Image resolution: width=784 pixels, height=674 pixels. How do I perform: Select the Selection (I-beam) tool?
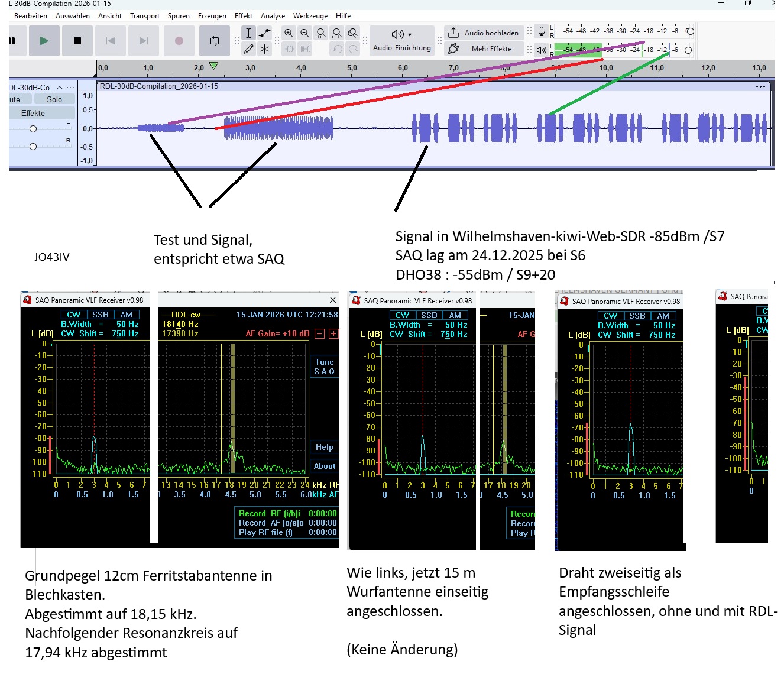click(x=249, y=33)
